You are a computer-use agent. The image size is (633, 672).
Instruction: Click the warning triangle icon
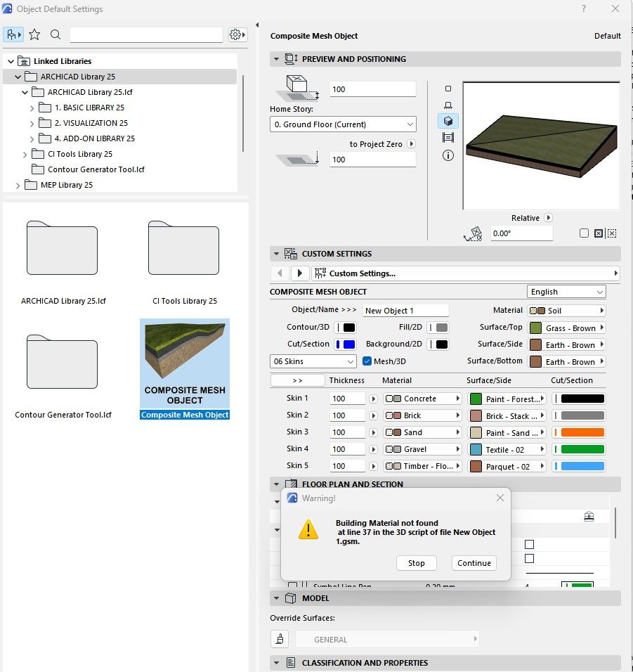tap(308, 529)
